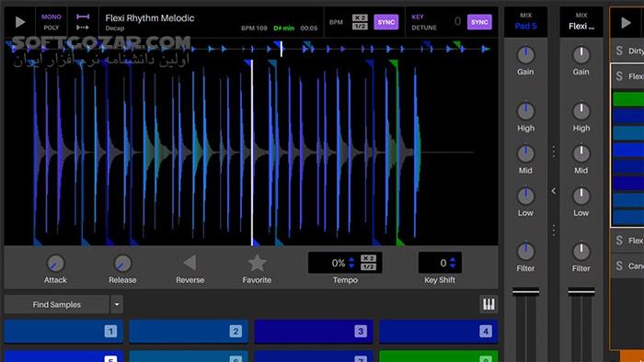Click X2 button beside Tempo field

[x=368, y=258]
